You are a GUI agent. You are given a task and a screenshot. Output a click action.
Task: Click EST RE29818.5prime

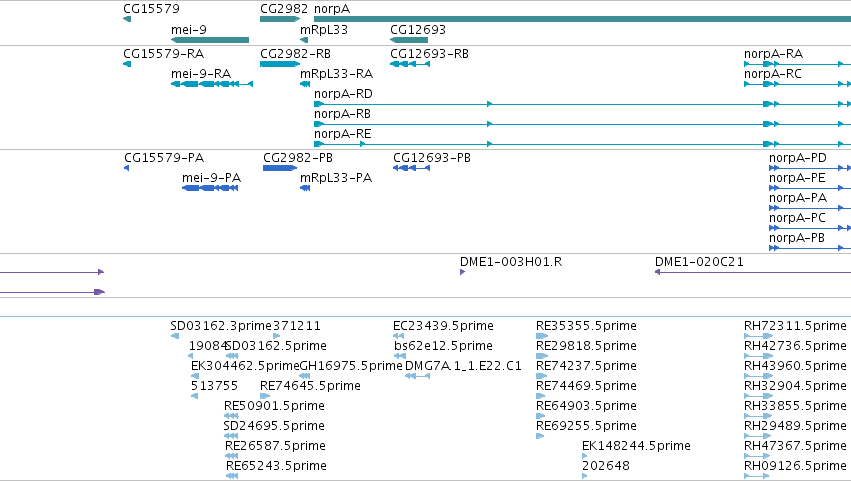(586, 346)
